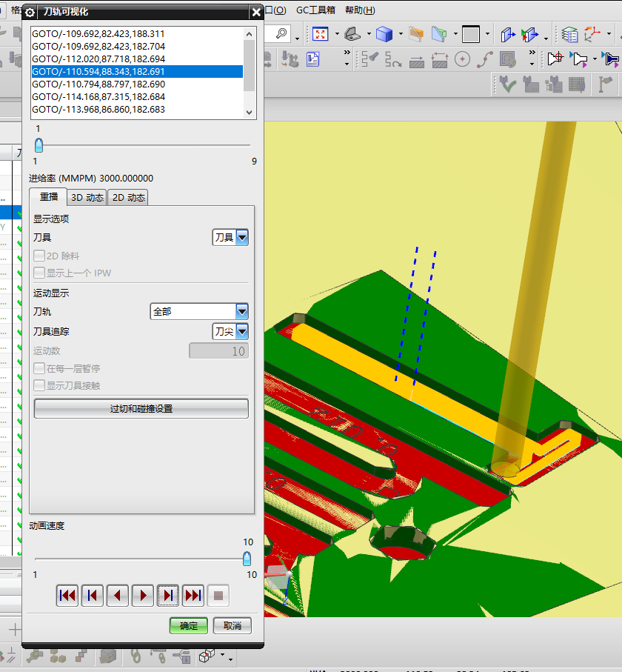Click the gray background color square icon
The image size is (622, 672).
pos(471,34)
